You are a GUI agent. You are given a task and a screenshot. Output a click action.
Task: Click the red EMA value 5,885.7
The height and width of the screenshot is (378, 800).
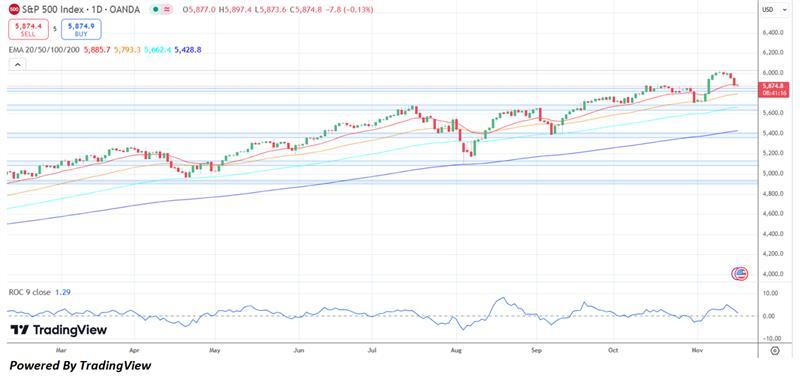point(96,50)
